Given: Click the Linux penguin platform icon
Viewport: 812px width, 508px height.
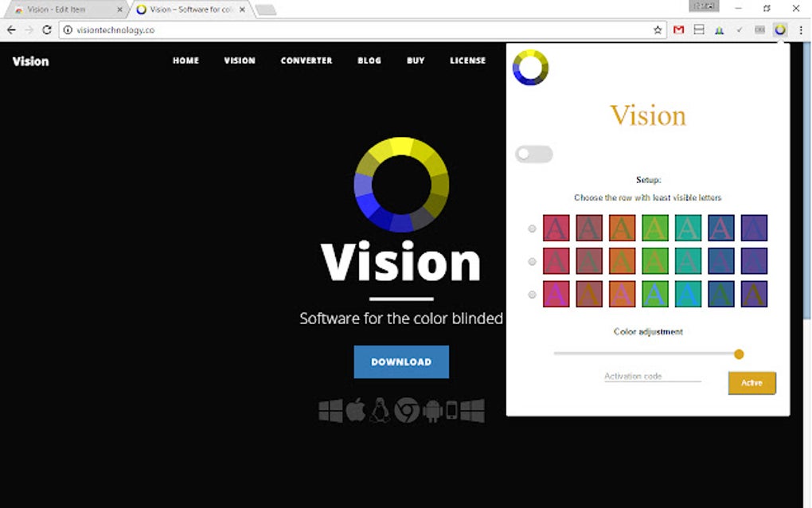Looking at the screenshot, I should tap(380, 411).
